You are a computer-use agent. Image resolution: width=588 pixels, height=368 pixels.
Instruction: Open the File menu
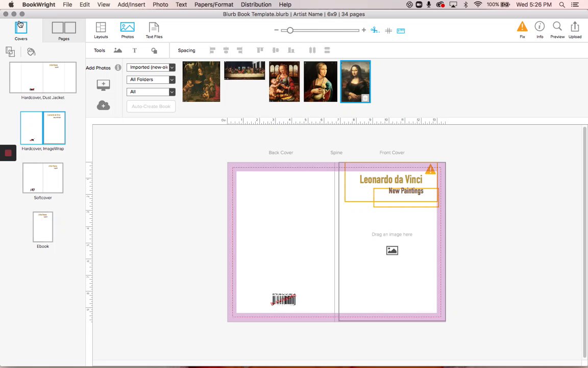click(x=67, y=5)
